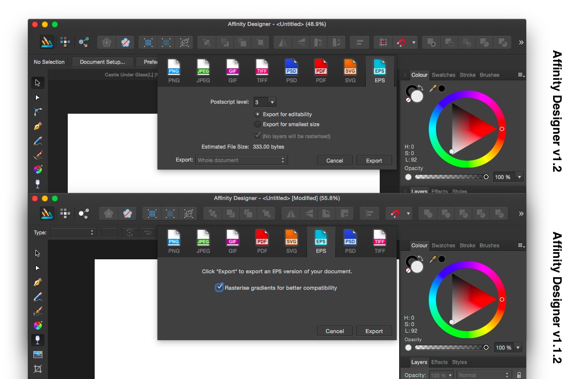This screenshot has width=588, height=379.
Task: Open snapping options arrow in bottom toolbar
Action: tap(408, 214)
